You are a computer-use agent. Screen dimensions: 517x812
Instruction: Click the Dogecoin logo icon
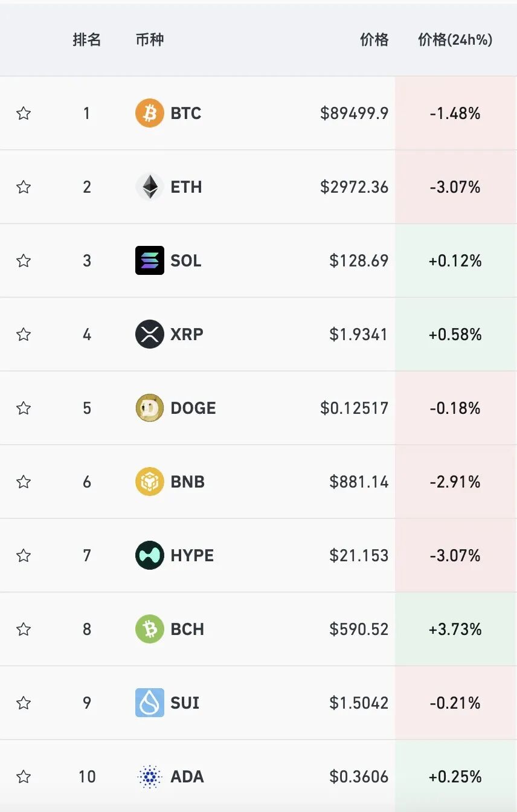point(149,408)
